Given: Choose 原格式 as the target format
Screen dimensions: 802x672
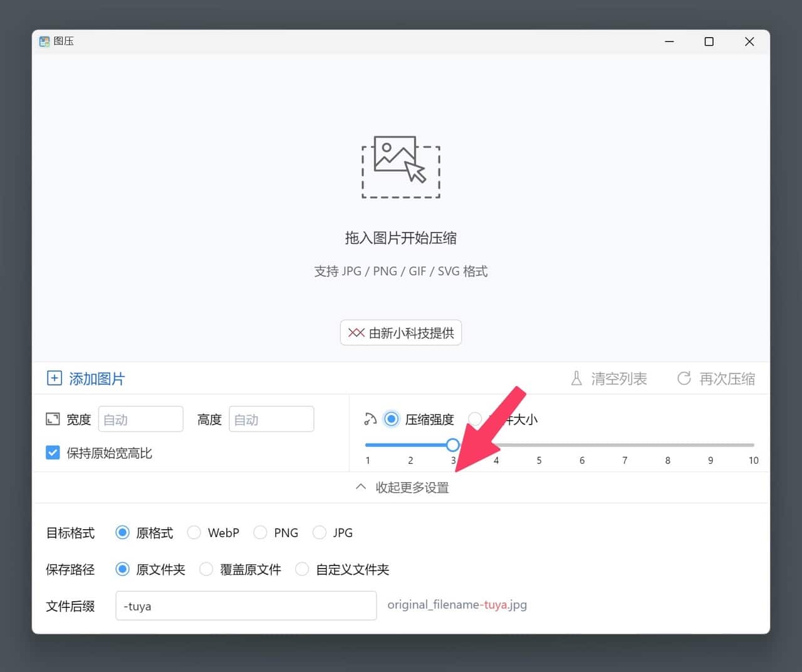Looking at the screenshot, I should click(123, 533).
